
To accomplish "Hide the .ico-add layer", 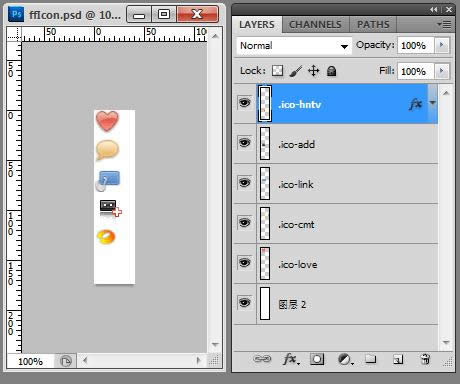I will (x=244, y=143).
